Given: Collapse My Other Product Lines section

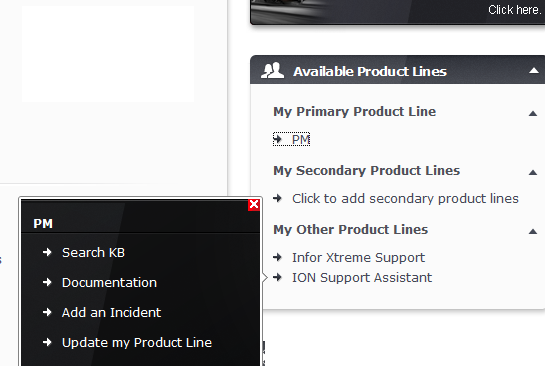Looking at the screenshot, I should (532, 231).
